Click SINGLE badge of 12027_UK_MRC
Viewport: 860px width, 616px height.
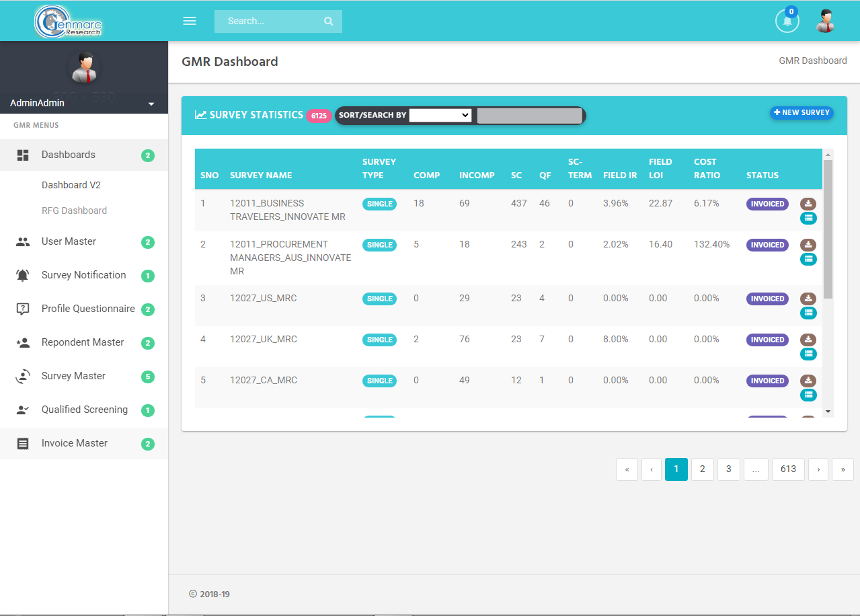tap(379, 340)
